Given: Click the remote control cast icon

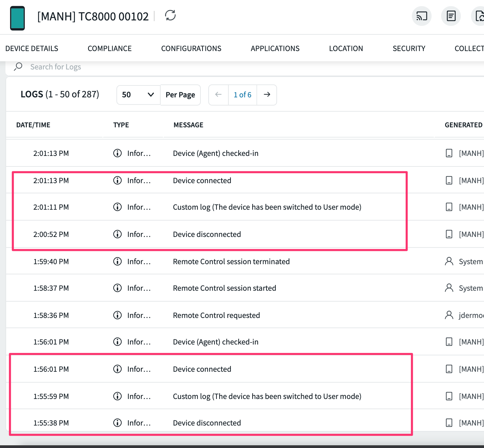Looking at the screenshot, I should pos(422,16).
